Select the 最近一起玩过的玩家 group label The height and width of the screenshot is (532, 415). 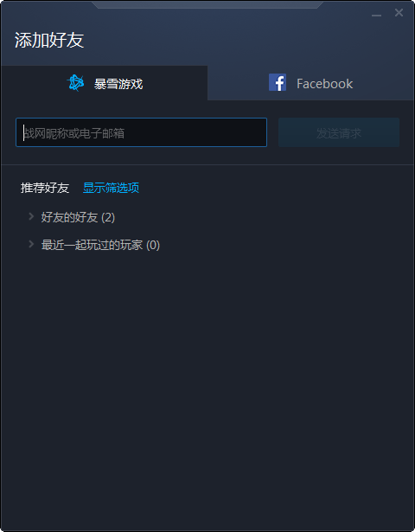[x=92, y=245]
